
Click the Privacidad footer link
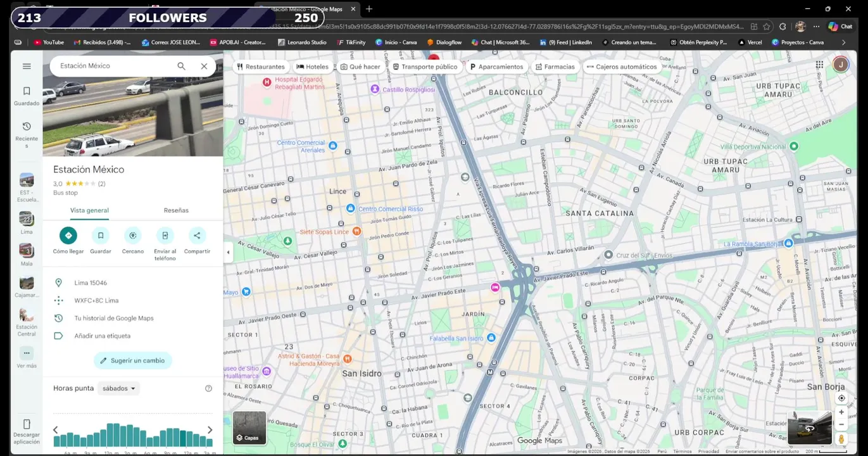[708, 452]
